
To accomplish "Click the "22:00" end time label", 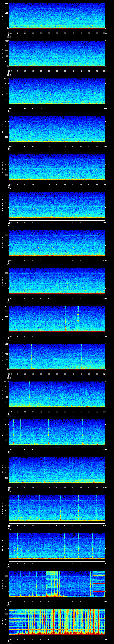I will (105, 33).
